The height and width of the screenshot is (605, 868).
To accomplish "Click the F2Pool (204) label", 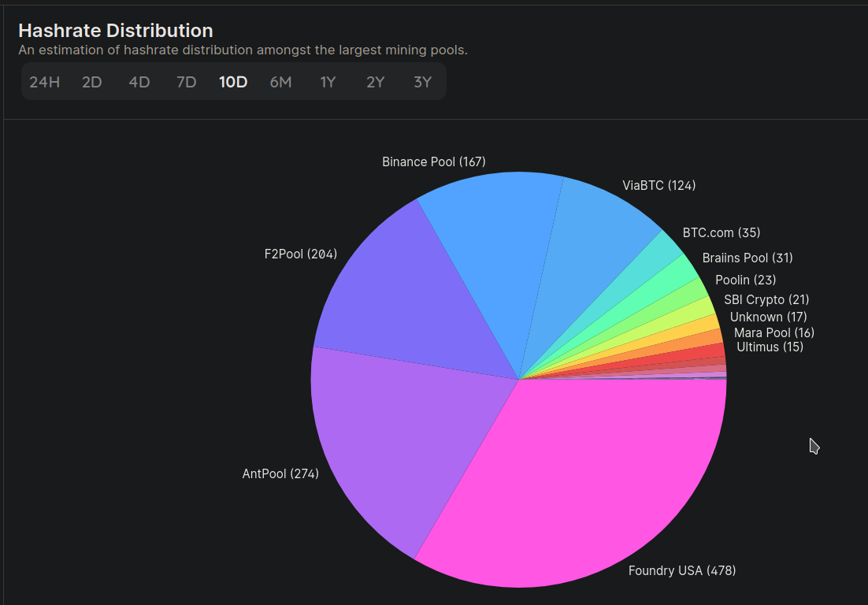I will click(x=301, y=254).
